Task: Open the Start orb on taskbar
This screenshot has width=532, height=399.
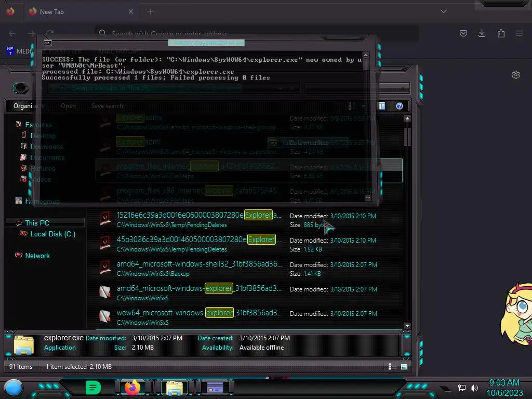Action: [x=14, y=388]
